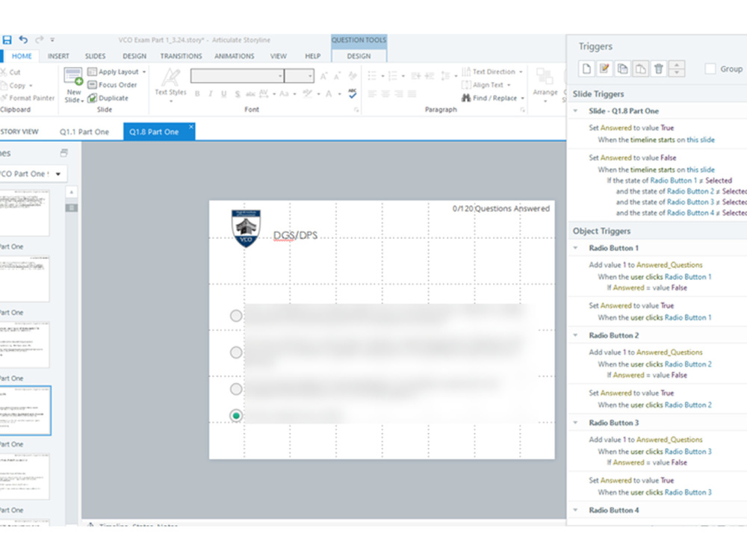This screenshot has height=560, width=747.
Task: Open the font name dropdown
Action: (x=280, y=75)
